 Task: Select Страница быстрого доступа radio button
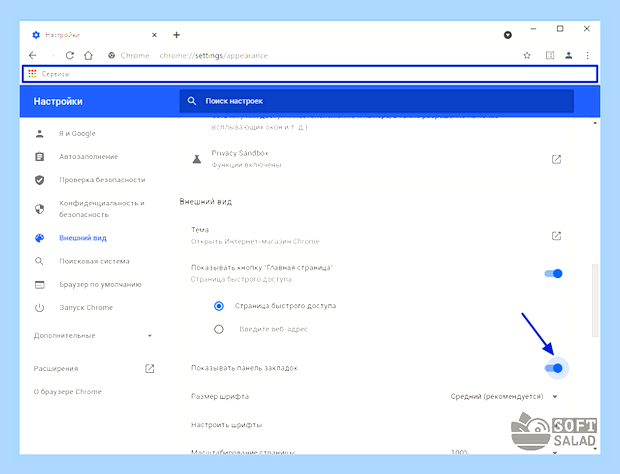pos(219,306)
